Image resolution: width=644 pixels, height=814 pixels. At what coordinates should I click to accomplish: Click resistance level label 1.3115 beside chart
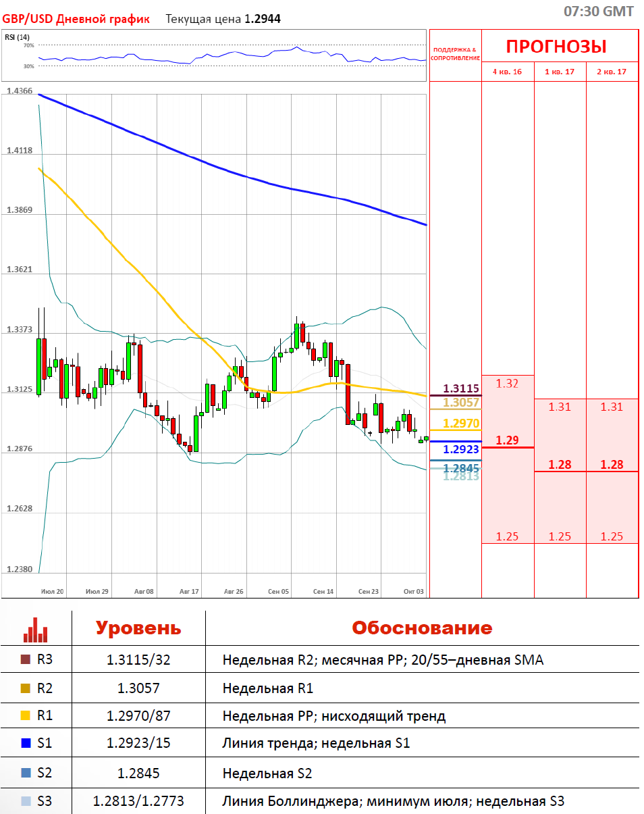pyautogui.click(x=460, y=388)
